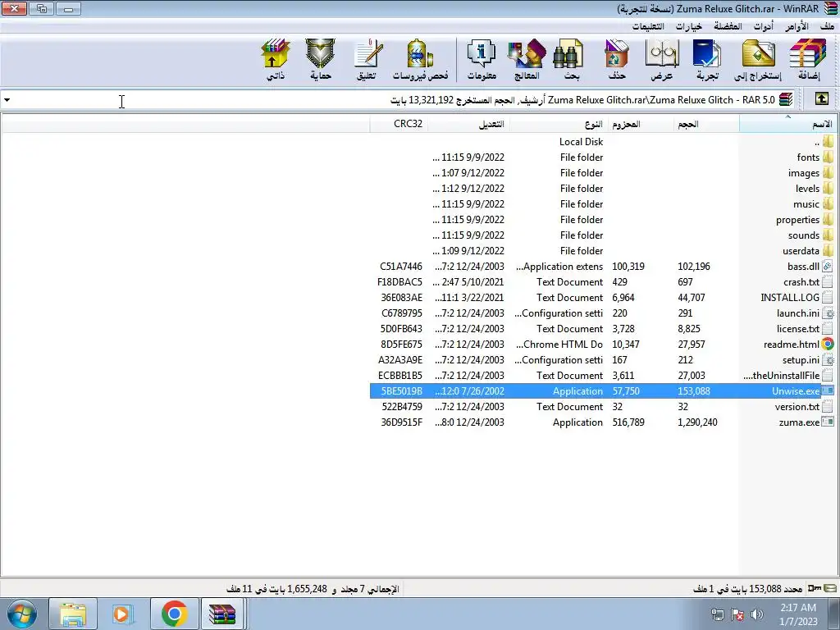Select the sounds folder row
Viewport: 840px width, 630px height.
602,235
